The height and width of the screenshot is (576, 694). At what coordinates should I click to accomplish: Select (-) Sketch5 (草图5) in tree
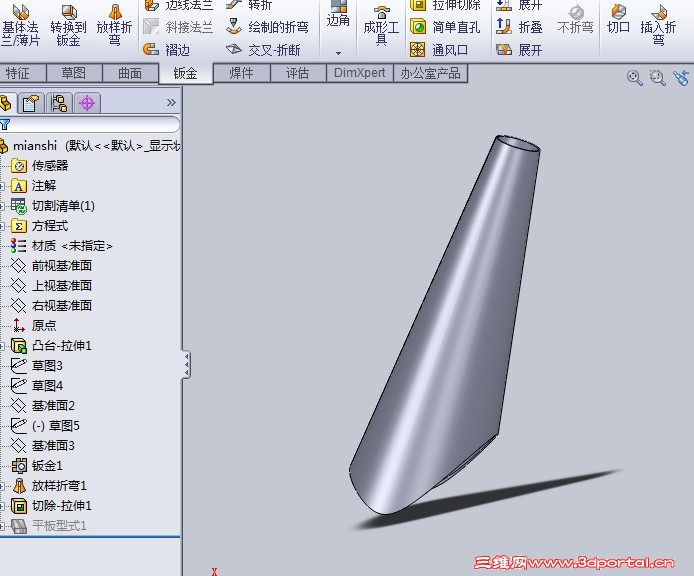tap(46, 425)
